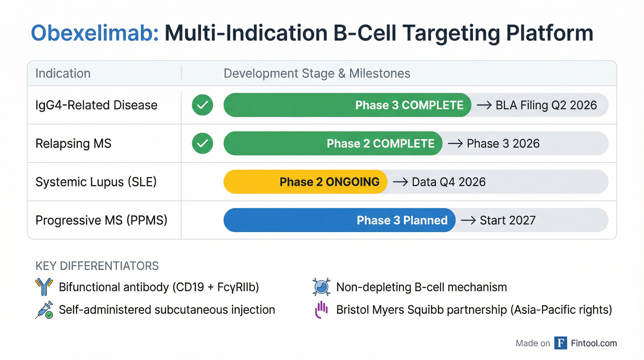The image size is (644, 360).
Task: Click the arrow before BLA Filing Q2 2026
Action: 484,105
